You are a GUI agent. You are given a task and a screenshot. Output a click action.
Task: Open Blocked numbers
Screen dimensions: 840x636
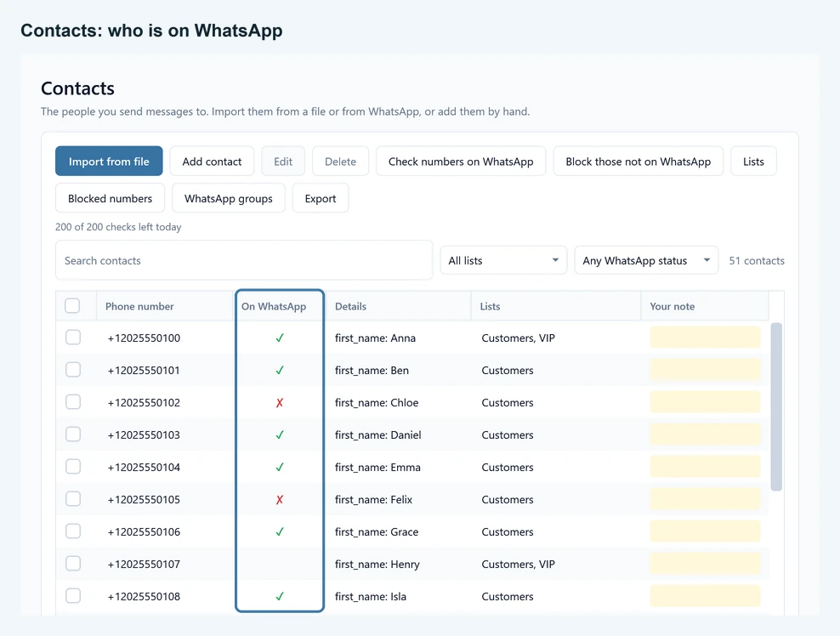pyautogui.click(x=110, y=198)
